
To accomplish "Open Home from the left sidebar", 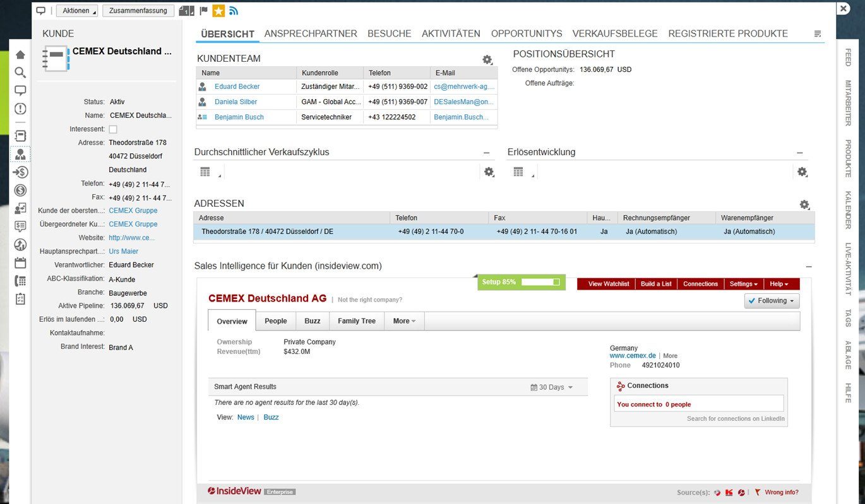I will pyautogui.click(x=20, y=55).
